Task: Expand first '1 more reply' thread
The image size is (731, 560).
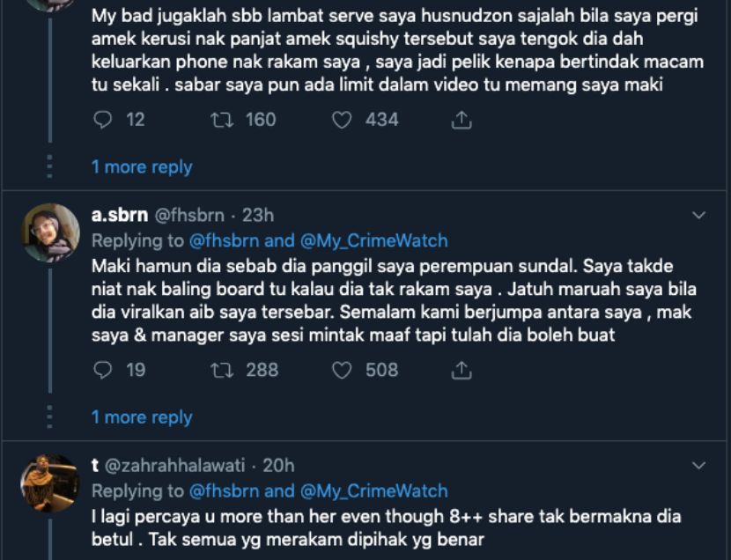Action: (141, 166)
